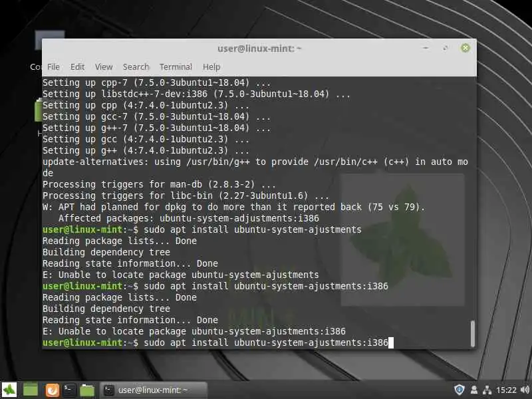Image resolution: width=532 pixels, height=399 pixels.
Task: Minimize the terminal window
Action: (426, 48)
